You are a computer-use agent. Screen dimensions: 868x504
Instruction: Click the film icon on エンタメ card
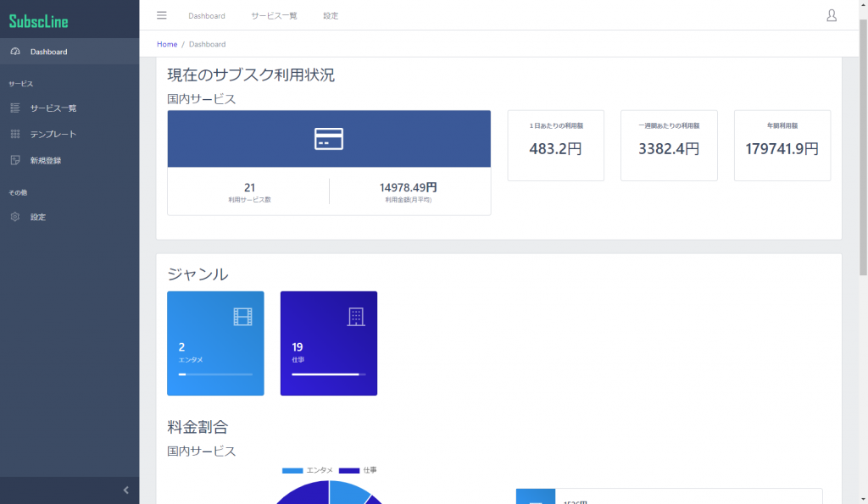[243, 317]
